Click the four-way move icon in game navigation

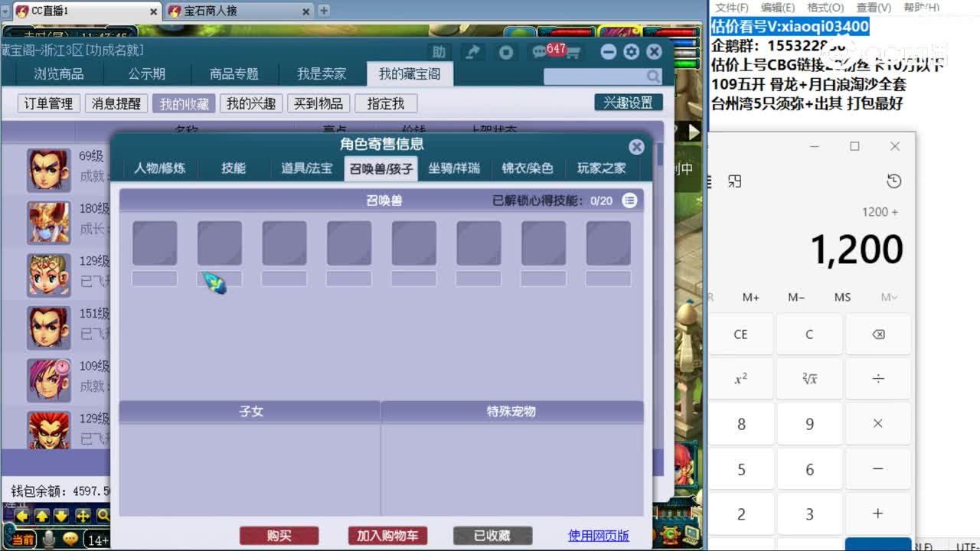[x=83, y=517]
